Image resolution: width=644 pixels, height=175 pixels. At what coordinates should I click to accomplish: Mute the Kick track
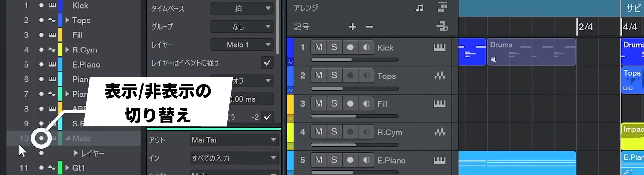click(319, 47)
